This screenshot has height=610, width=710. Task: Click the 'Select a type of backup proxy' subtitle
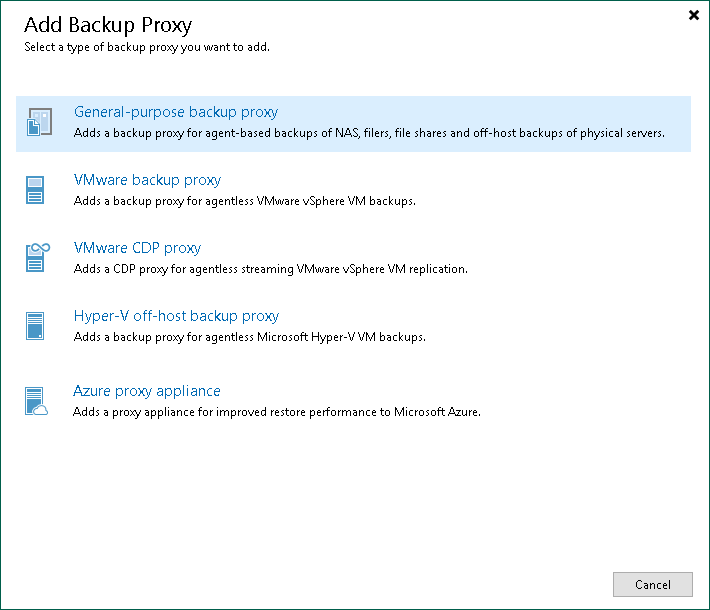pos(146,47)
